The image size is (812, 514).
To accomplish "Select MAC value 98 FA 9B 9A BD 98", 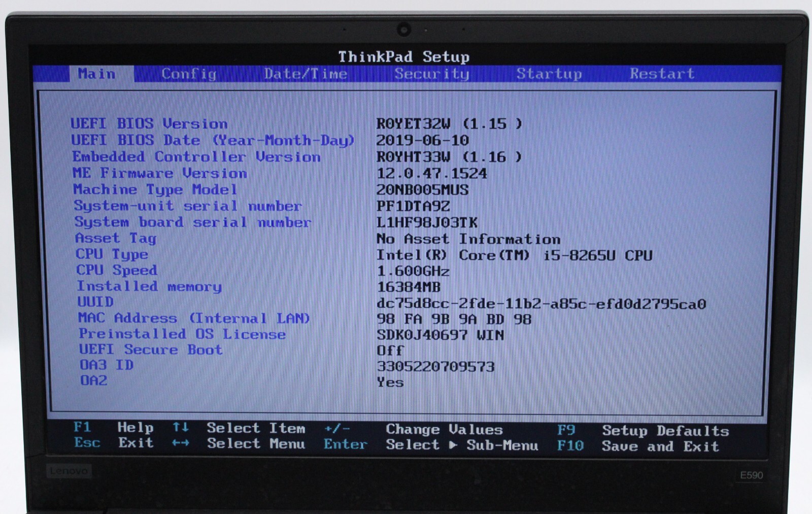I will (x=454, y=319).
